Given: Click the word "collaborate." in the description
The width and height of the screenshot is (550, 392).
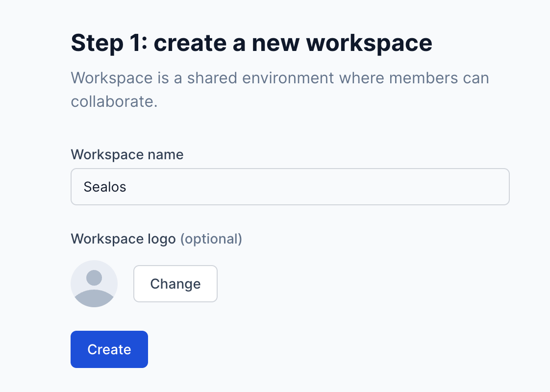Looking at the screenshot, I should point(114,101).
